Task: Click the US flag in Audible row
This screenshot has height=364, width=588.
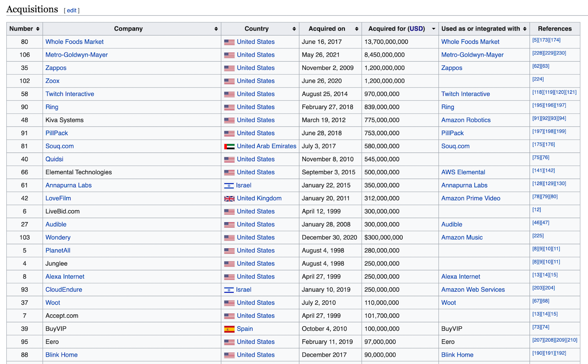Action: tap(229, 225)
